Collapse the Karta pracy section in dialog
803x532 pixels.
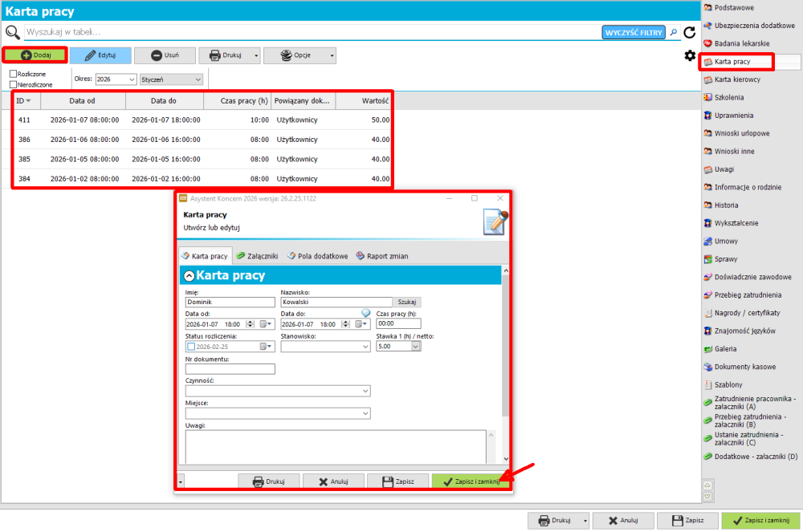point(189,275)
